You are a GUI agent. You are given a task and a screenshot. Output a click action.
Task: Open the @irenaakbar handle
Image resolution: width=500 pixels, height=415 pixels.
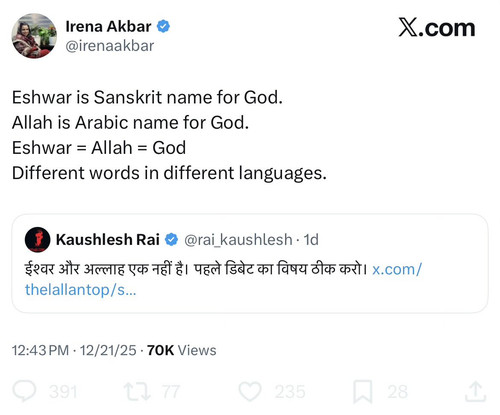(110, 46)
